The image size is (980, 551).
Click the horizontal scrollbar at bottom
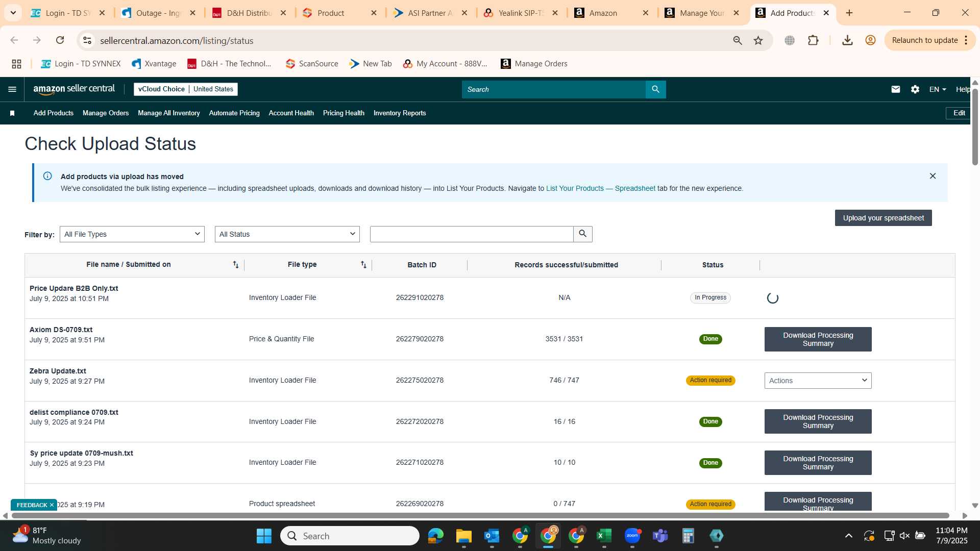coord(480,516)
